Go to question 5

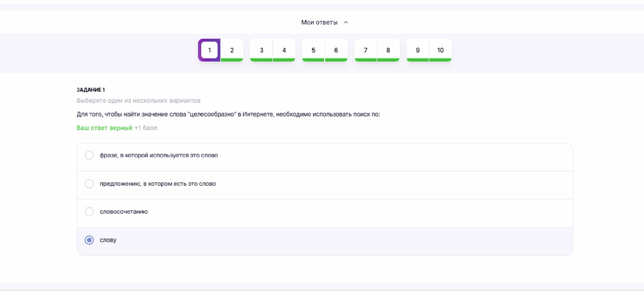point(313,50)
